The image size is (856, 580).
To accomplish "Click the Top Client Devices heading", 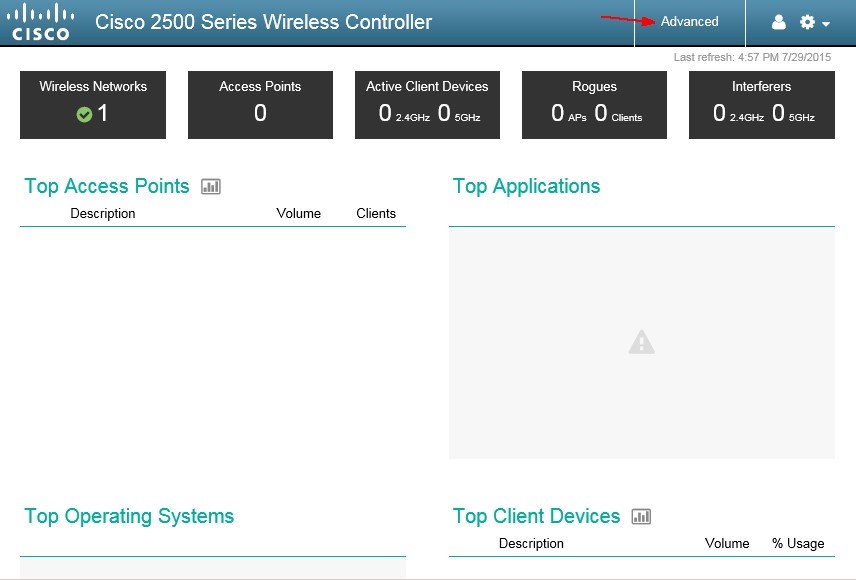I will click(x=537, y=516).
